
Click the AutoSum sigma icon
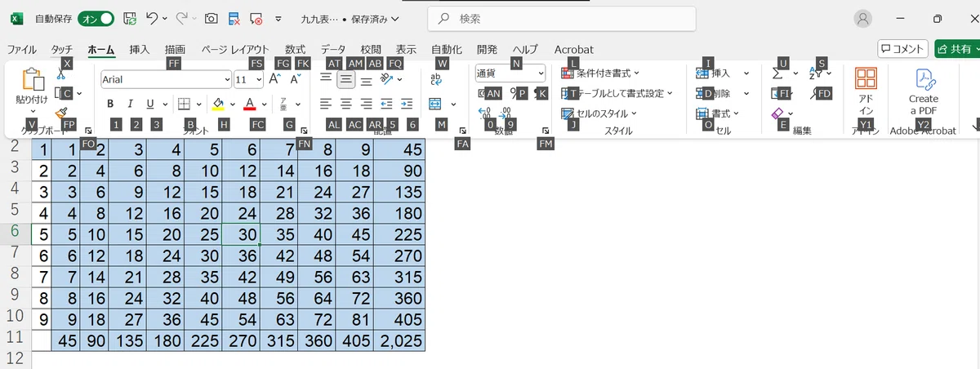[777, 73]
